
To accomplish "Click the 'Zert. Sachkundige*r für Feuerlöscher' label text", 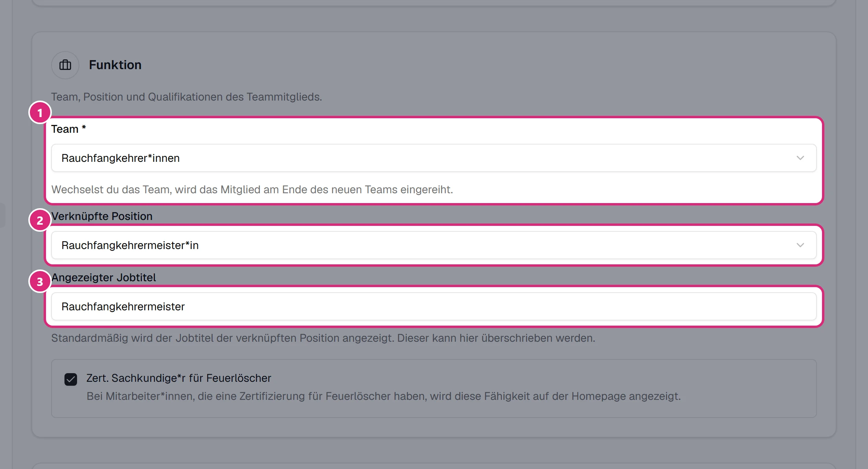I will [179, 378].
